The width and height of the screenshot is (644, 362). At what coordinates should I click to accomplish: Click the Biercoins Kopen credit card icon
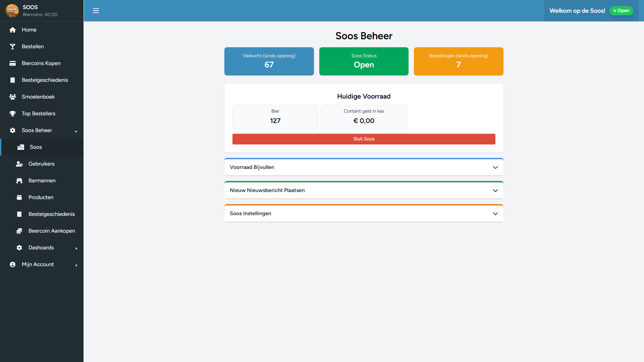pyautogui.click(x=13, y=63)
